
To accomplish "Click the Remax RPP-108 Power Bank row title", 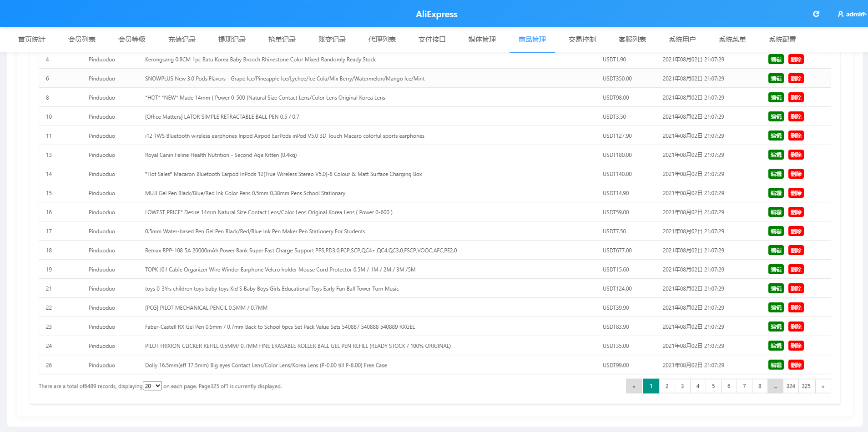I will (301, 251).
